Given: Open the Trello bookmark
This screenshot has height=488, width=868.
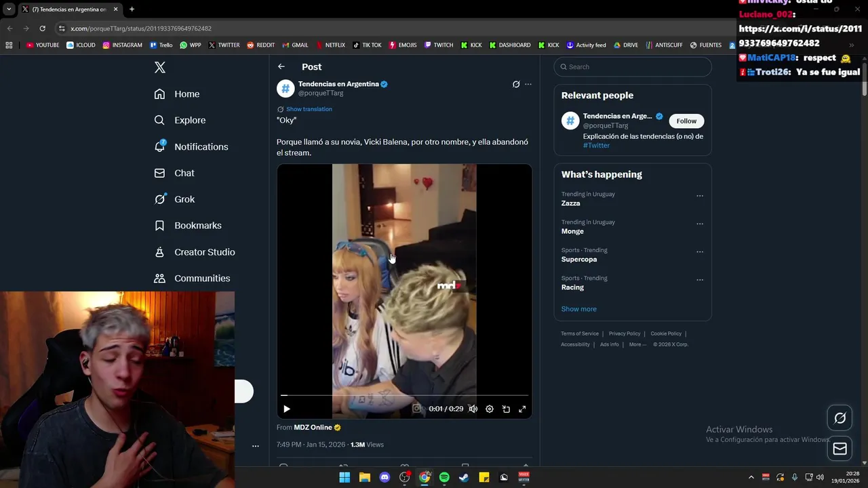Looking at the screenshot, I should (161, 45).
